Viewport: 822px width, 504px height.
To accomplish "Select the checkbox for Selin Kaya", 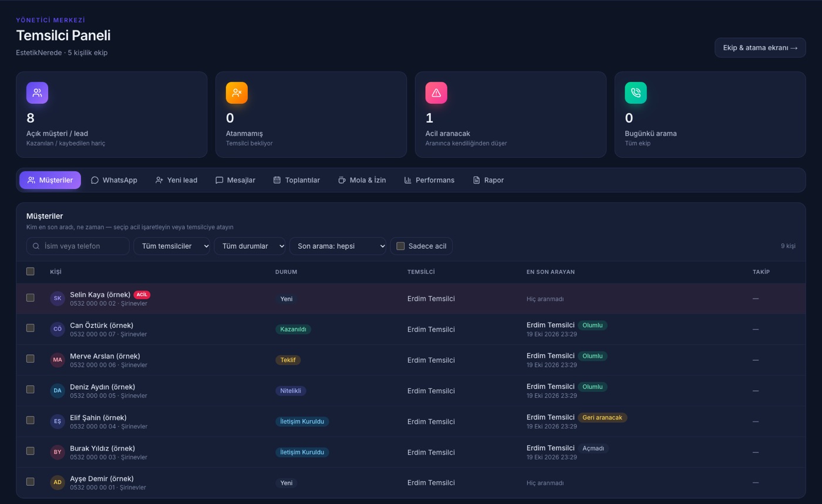I will 31,297.
